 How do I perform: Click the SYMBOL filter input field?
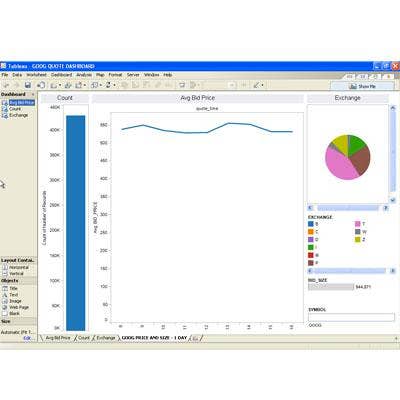[x=351, y=317]
